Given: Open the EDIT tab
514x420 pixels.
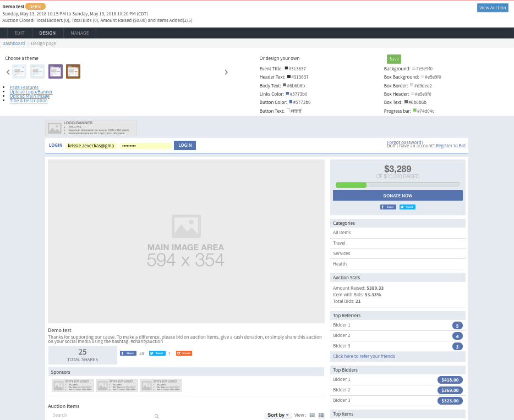Looking at the screenshot, I should [19, 33].
